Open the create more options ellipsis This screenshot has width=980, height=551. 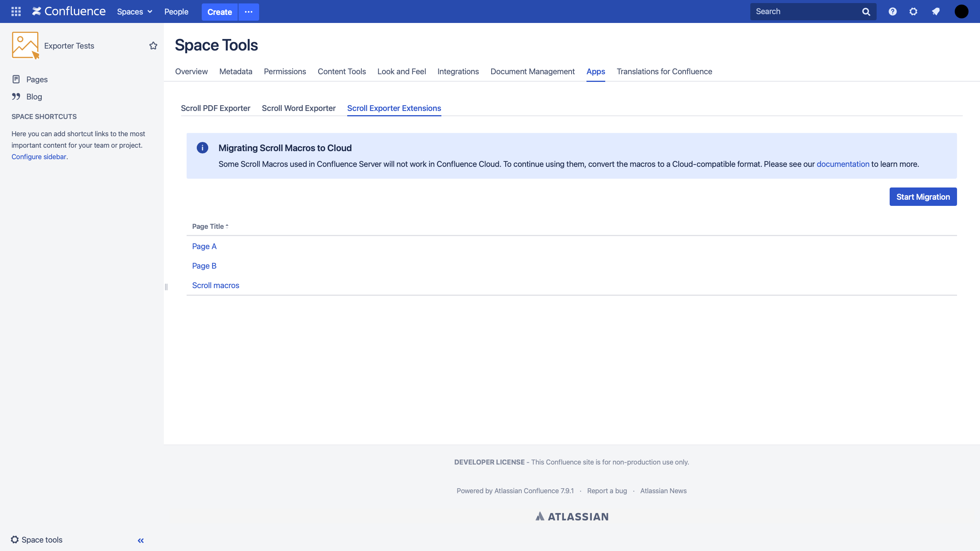(x=248, y=12)
